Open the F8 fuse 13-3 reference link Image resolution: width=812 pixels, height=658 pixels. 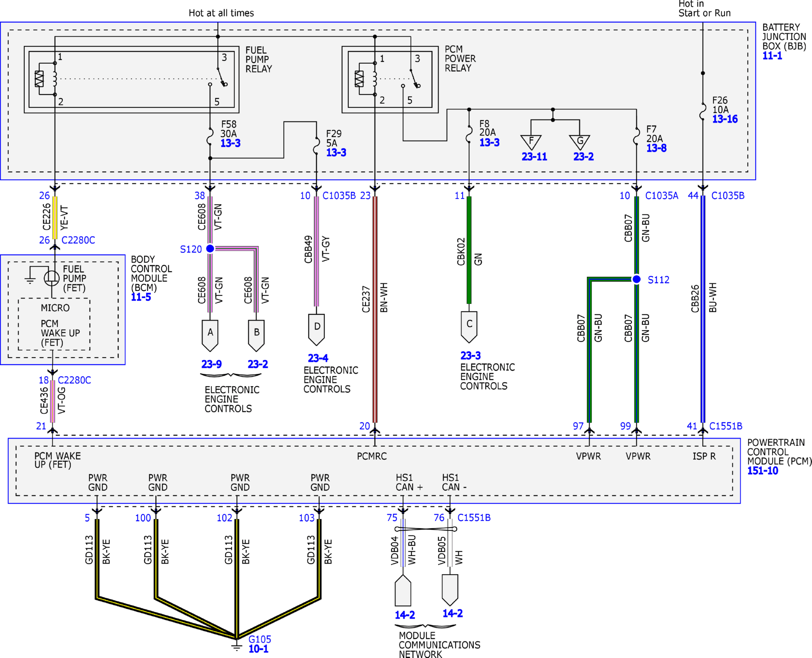pos(489,143)
